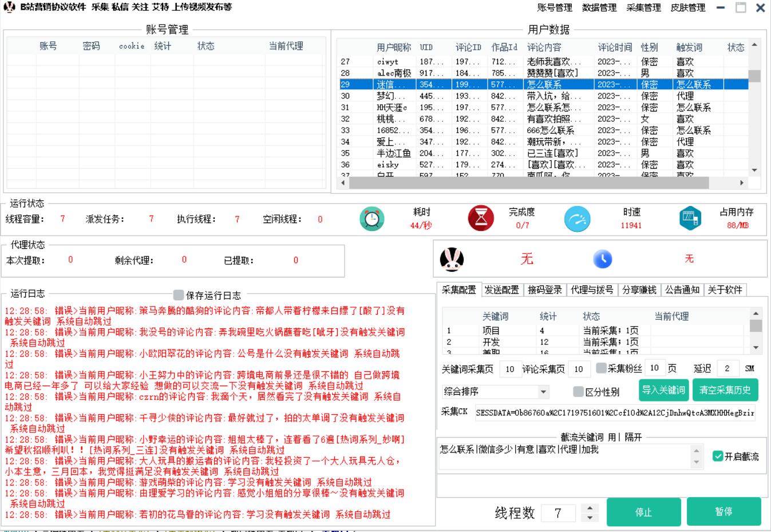Click the red hourglass completion icon

(481, 219)
